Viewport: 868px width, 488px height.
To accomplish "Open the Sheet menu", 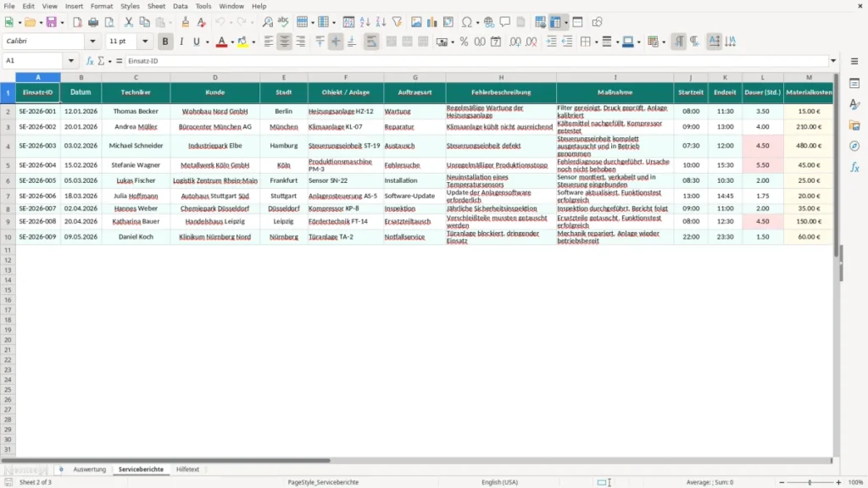I will click(x=156, y=6).
